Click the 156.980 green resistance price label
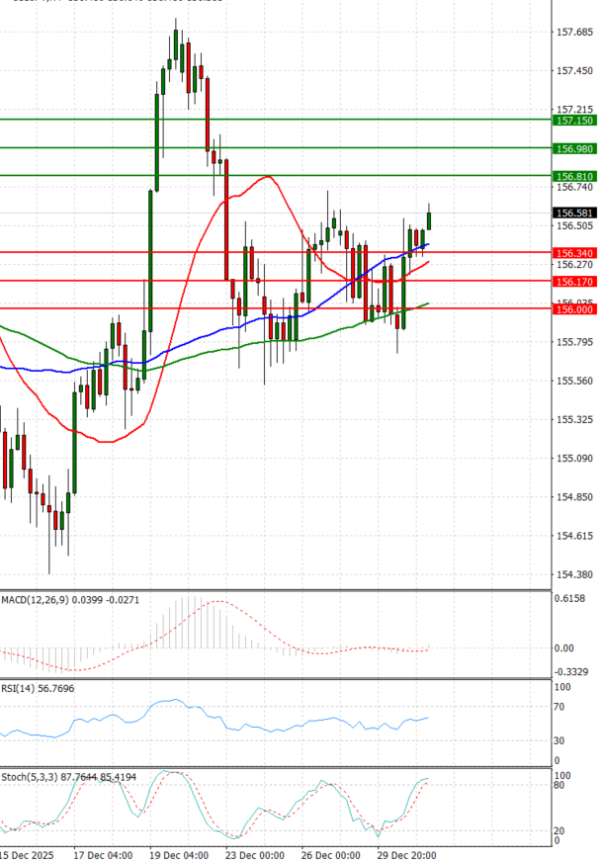600x863 pixels. pyautogui.click(x=573, y=148)
